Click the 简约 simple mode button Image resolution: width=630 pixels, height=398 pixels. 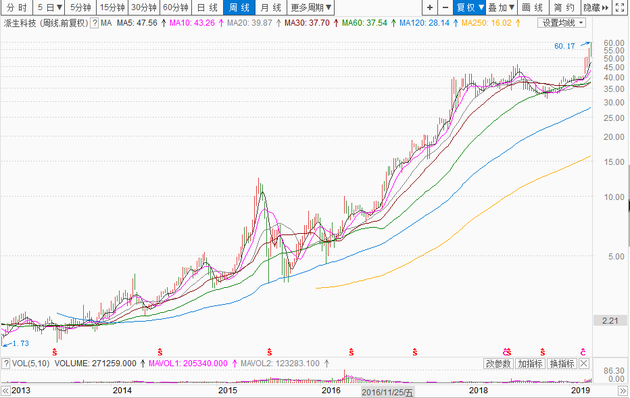click(565, 7)
